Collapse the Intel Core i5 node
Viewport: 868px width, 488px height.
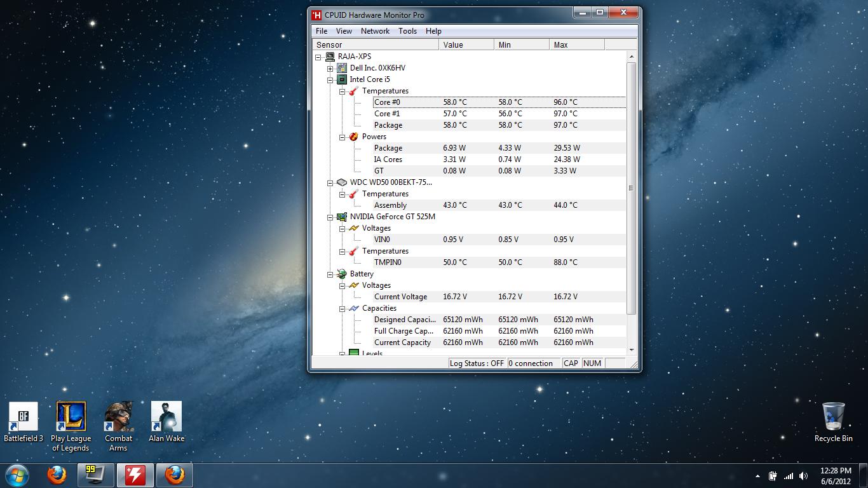click(330, 79)
